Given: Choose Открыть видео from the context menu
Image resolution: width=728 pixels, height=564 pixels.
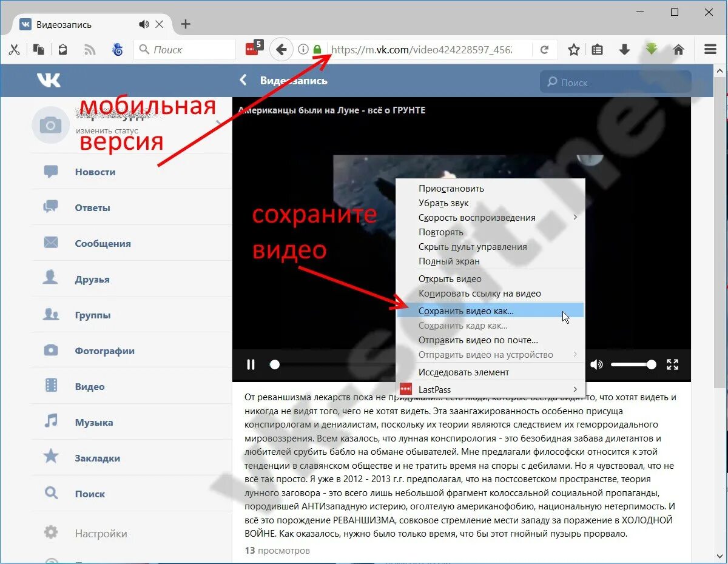Looking at the screenshot, I should coord(490,279).
